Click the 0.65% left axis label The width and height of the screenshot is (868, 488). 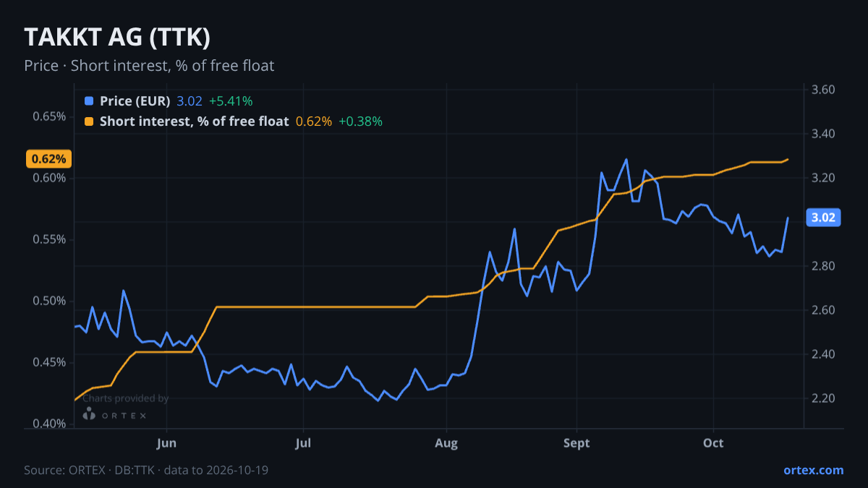49,116
